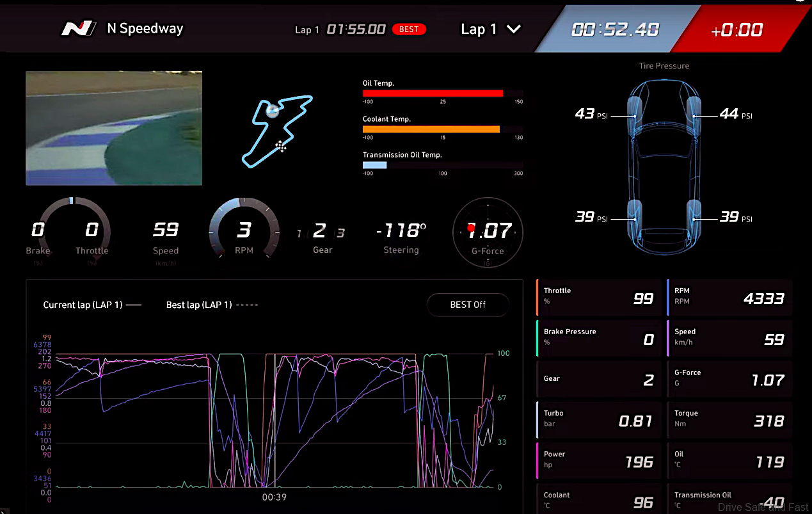Select the rear-left tire on car diagram
This screenshot has width=812, height=514.
click(634, 218)
